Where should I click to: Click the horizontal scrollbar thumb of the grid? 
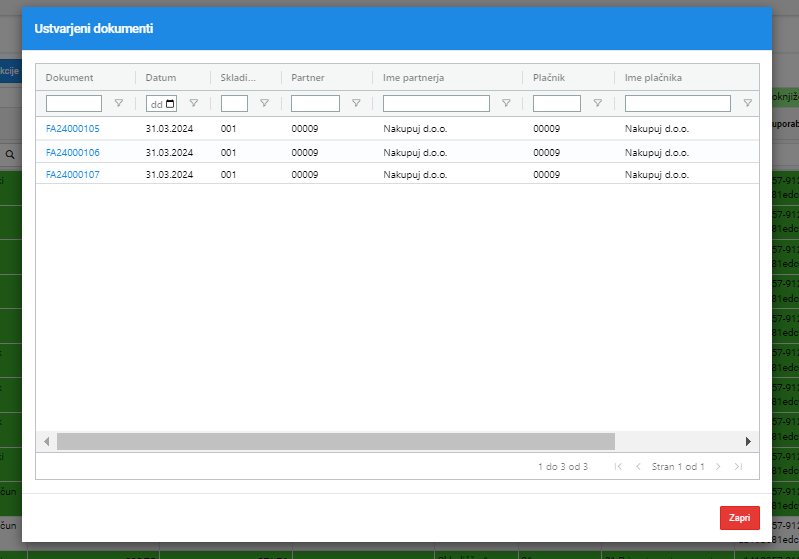coord(336,441)
